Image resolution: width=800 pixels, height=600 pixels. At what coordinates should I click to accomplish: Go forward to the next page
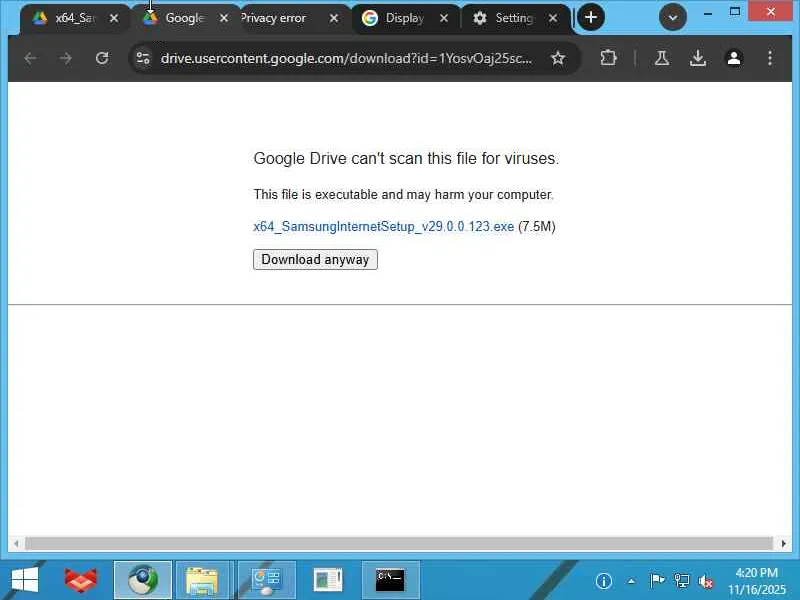pos(66,58)
